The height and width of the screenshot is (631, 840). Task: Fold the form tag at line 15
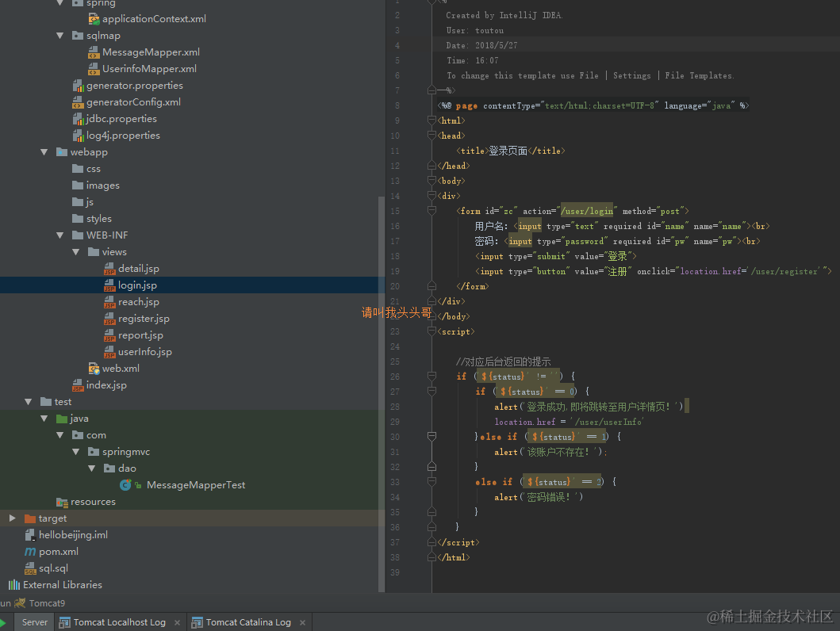[432, 211]
